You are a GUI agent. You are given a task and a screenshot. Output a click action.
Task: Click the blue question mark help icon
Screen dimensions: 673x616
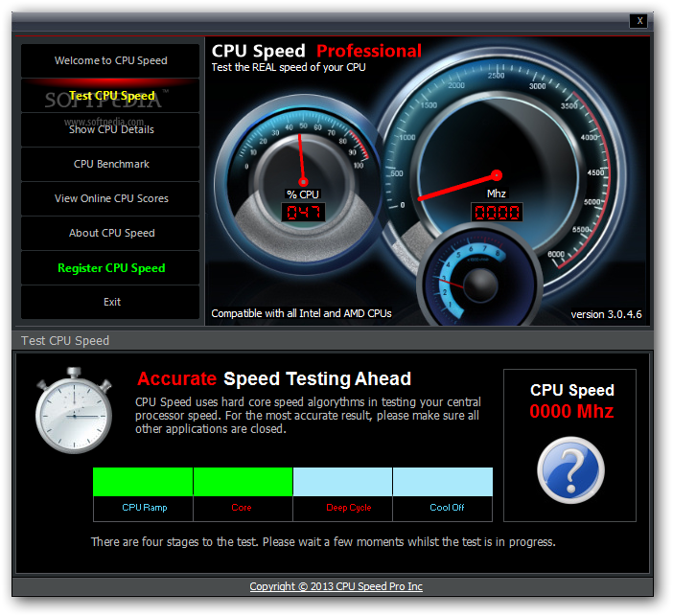570,470
